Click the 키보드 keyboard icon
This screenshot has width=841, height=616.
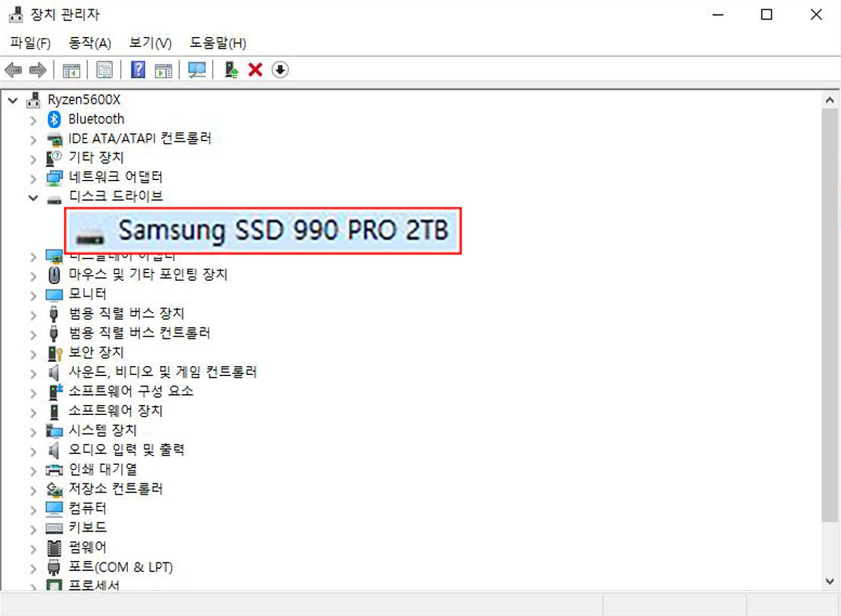[x=54, y=528]
